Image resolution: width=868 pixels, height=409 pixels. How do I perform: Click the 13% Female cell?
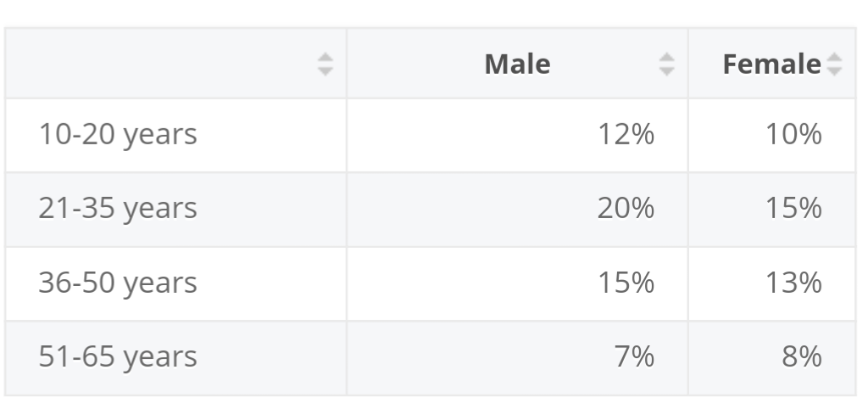(x=771, y=283)
